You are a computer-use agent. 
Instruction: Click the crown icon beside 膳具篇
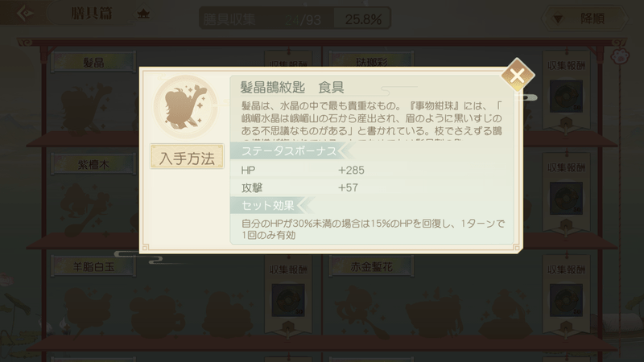pyautogui.click(x=143, y=14)
